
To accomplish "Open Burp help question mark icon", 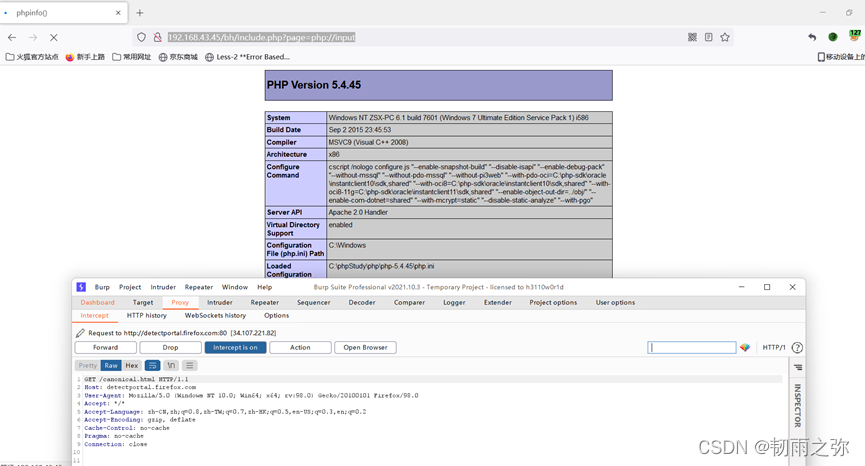I will point(797,347).
